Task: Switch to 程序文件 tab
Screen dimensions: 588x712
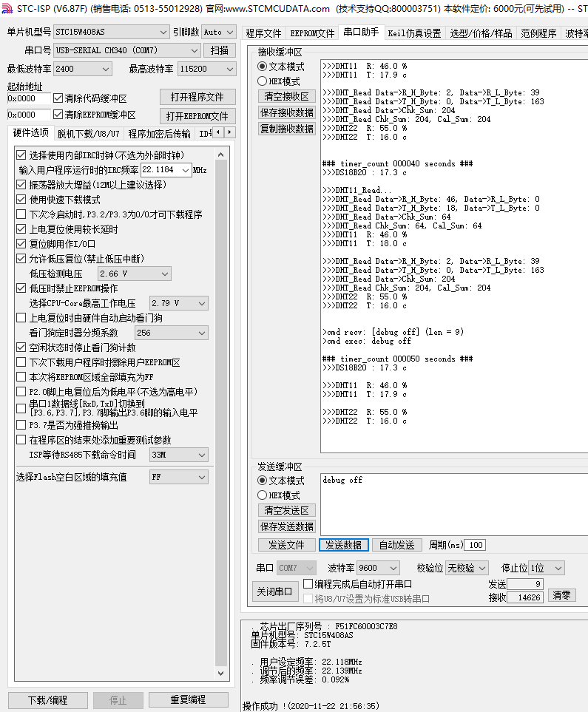Action: [263, 33]
